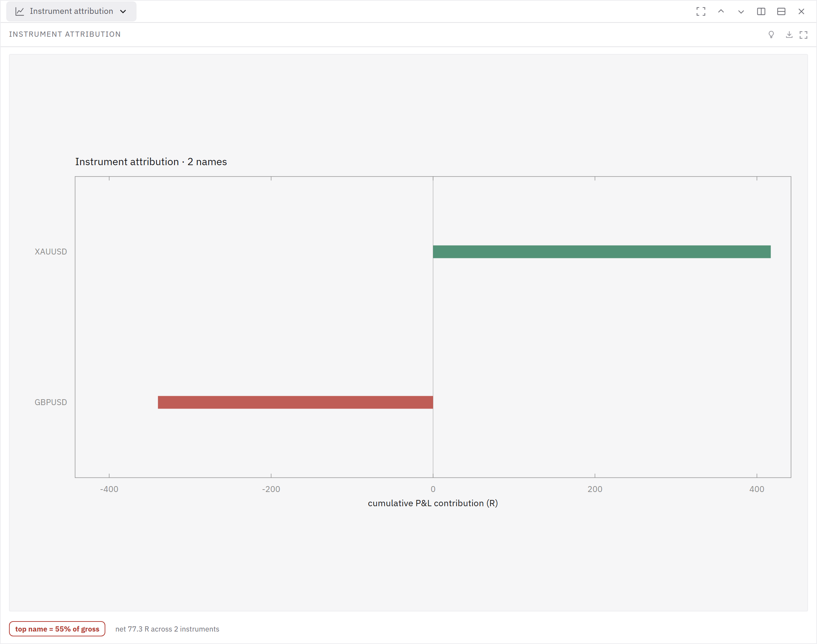Select the XAUUSD axis label
The height and width of the screenshot is (644, 817).
click(51, 251)
